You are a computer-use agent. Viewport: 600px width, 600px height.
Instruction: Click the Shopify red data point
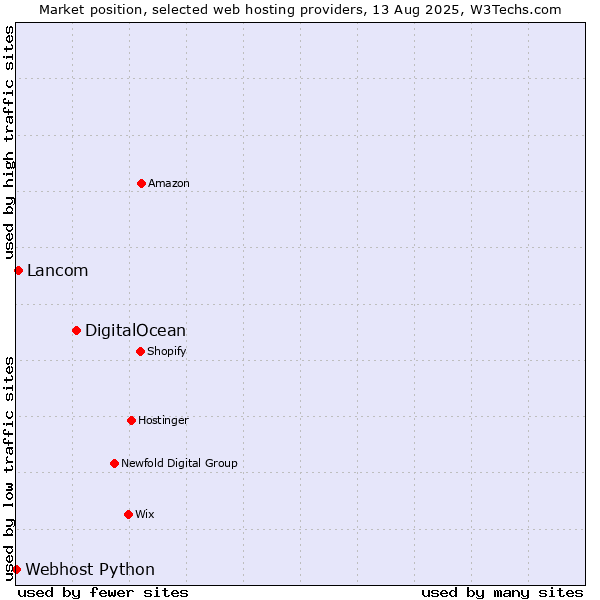(x=140, y=351)
